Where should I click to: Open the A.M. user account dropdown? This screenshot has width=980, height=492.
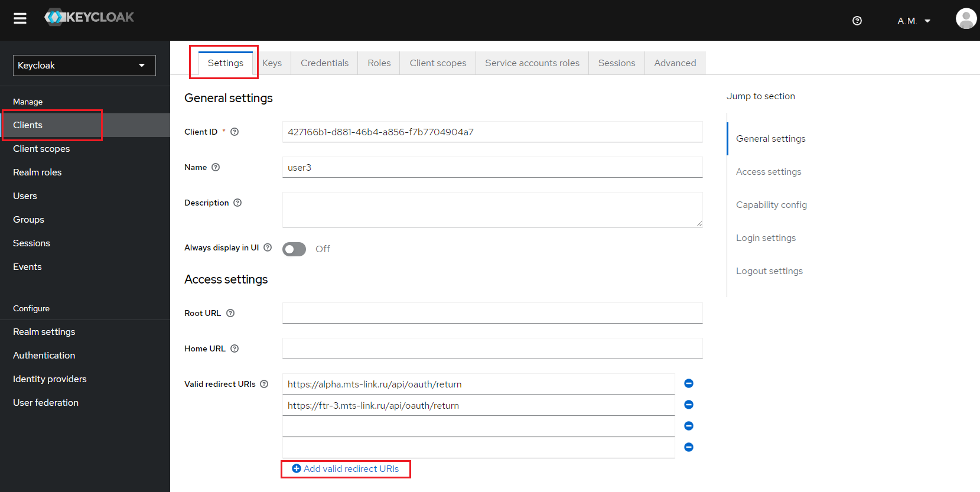(x=914, y=21)
